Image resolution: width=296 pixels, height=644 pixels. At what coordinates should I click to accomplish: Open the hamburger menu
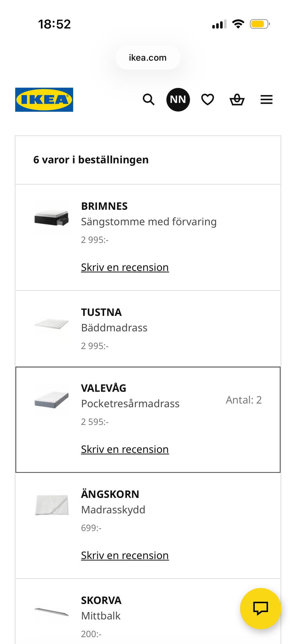(x=266, y=100)
